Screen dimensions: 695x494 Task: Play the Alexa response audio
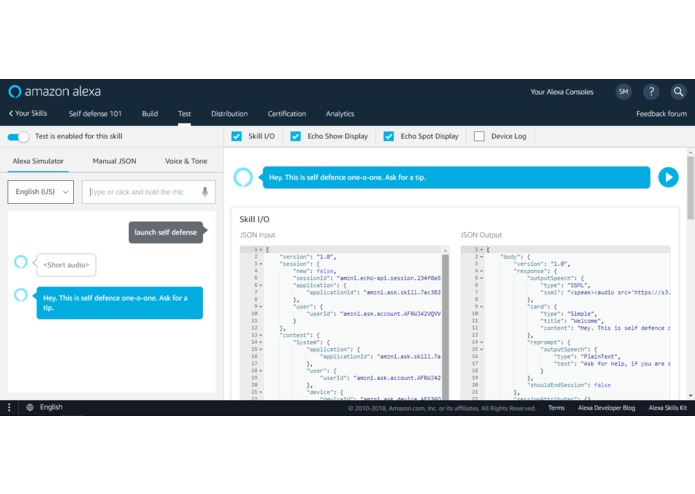click(668, 177)
